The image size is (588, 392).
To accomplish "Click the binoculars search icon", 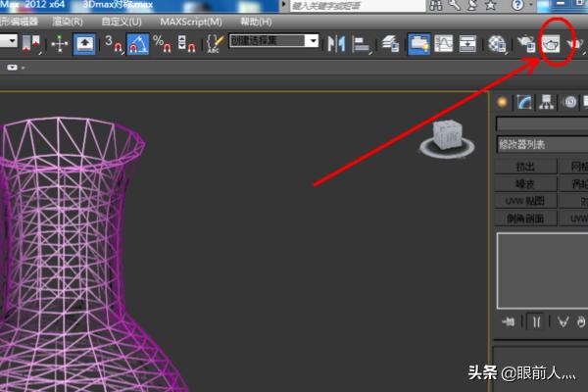I will point(436,5).
